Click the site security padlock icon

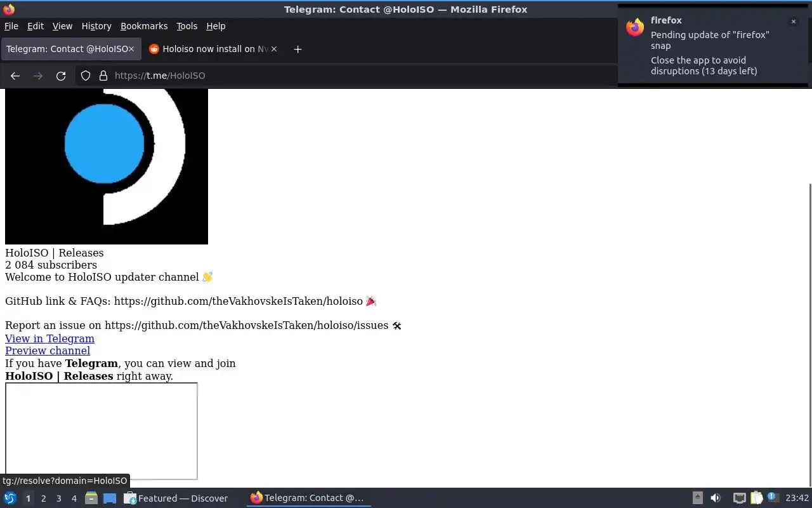[x=103, y=76]
